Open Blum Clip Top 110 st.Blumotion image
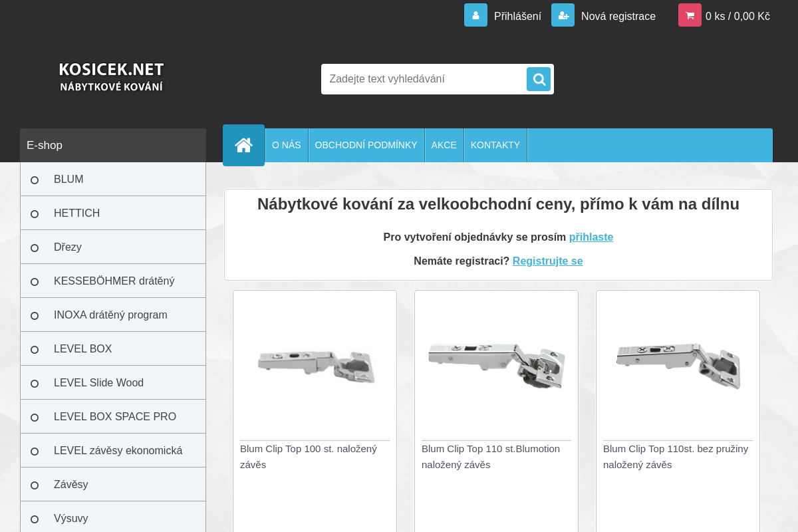 tap(497, 365)
